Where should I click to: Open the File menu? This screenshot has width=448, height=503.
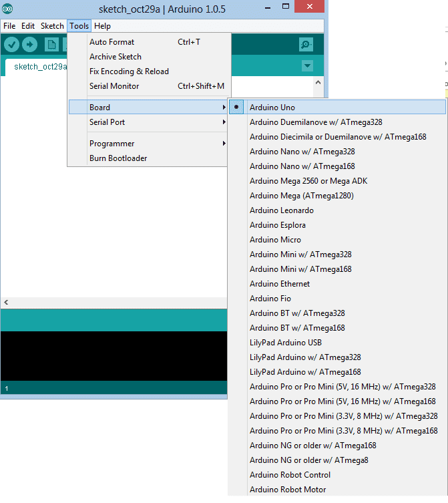coord(9,26)
